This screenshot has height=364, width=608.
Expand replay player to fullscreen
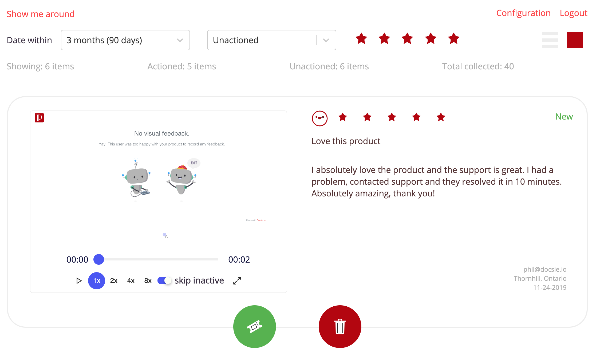point(237,281)
